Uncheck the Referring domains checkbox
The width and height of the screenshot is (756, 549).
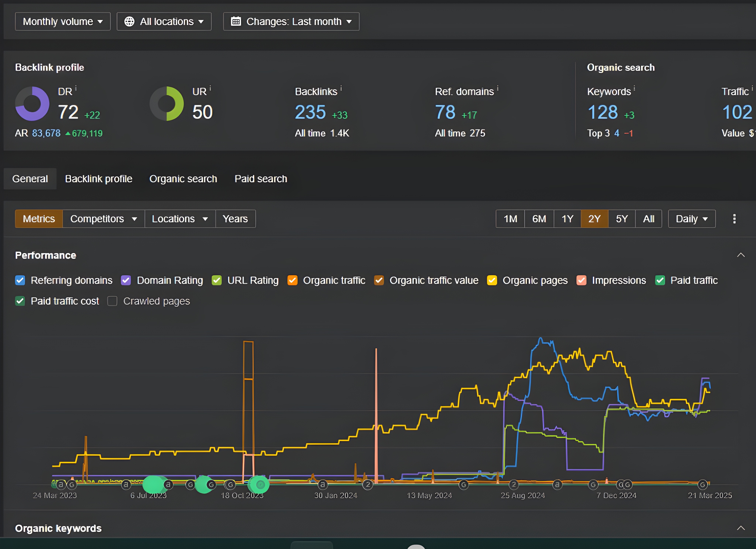[20, 280]
